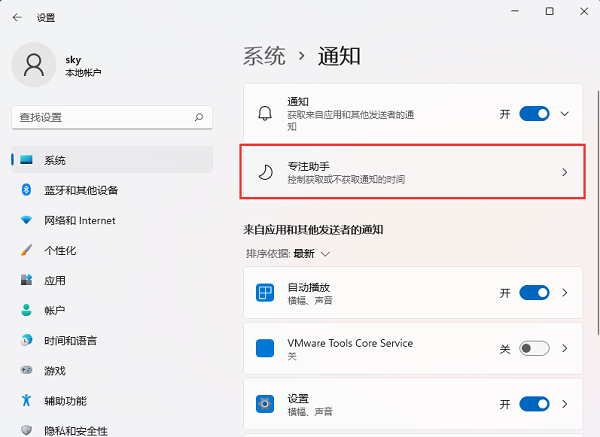600x437 pixels.
Task: Go to 系统 in the breadcrumb
Action: pyautogui.click(x=264, y=56)
